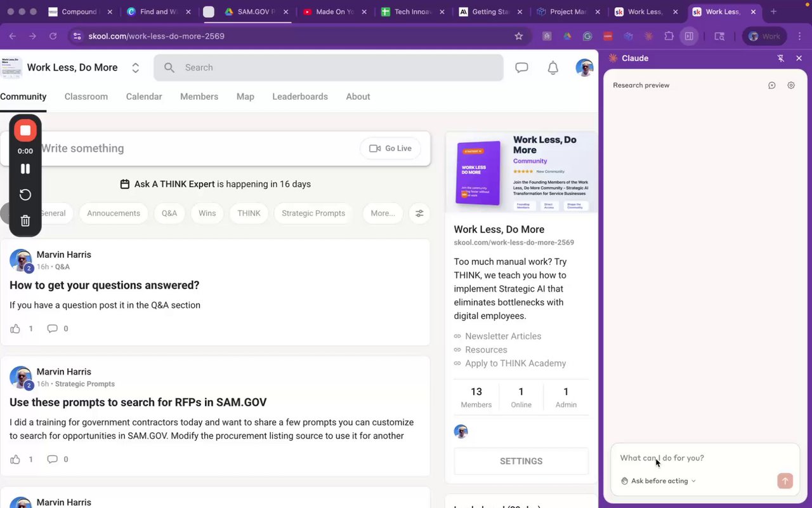Delete the recording with the trash icon
Image resolution: width=812 pixels, height=508 pixels.
point(25,221)
